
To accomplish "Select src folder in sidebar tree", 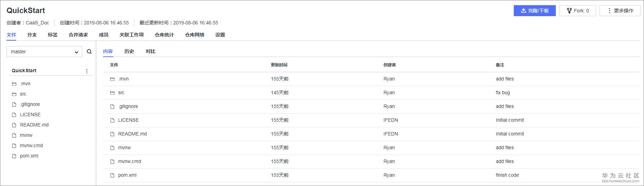I will [x=23, y=94].
